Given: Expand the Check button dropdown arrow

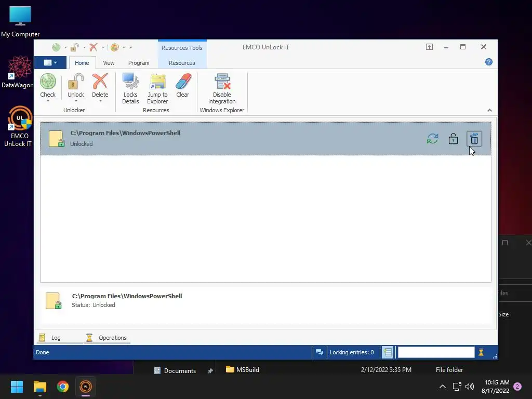Looking at the screenshot, I should 48,101.
